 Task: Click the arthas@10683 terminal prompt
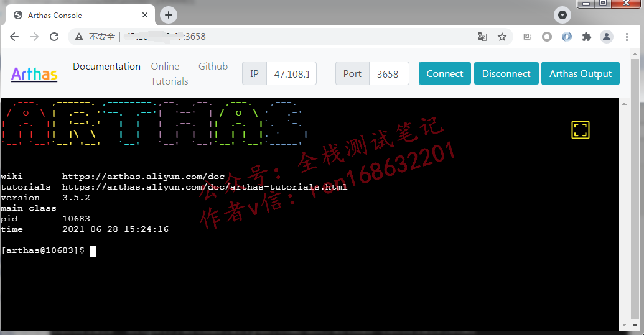point(43,250)
